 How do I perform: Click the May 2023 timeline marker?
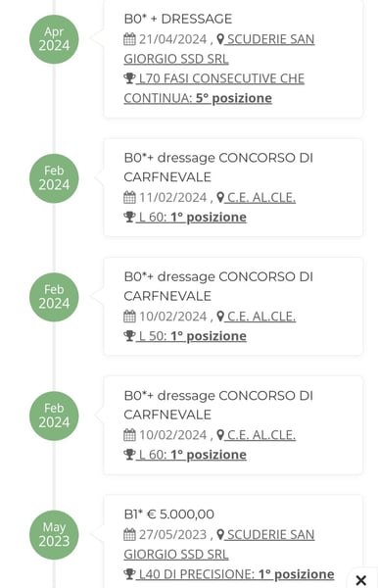click(54, 534)
